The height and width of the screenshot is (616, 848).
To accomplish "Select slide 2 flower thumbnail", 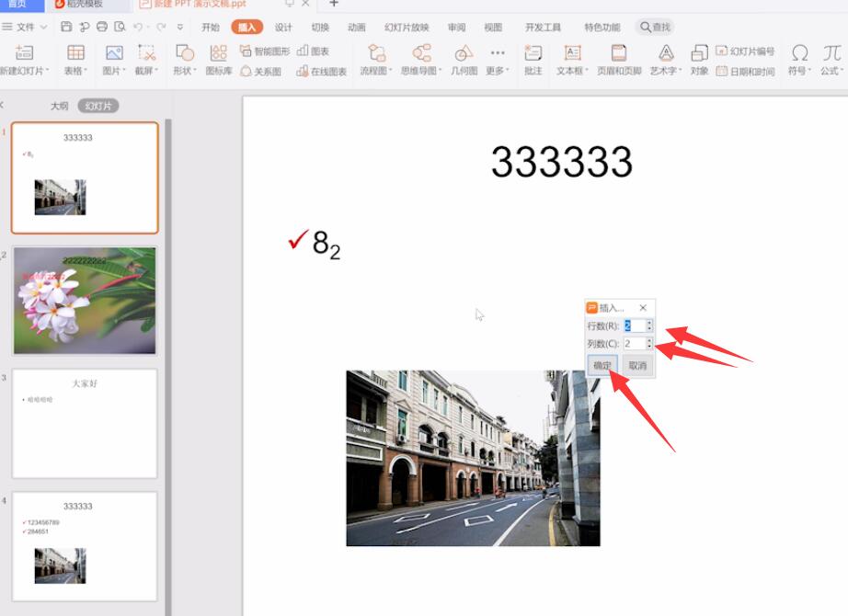I will click(85, 300).
